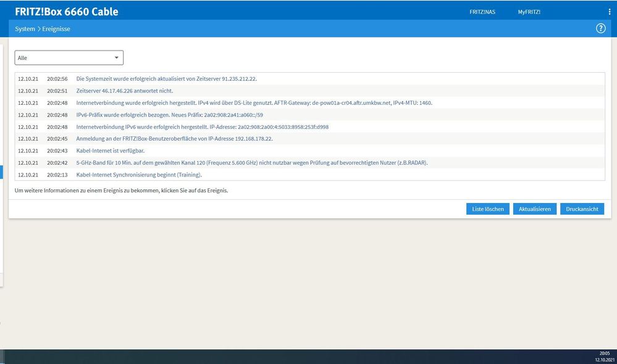Screen dimensions: 617x364
Task: Click the Liste löschen button
Action: point(487,209)
